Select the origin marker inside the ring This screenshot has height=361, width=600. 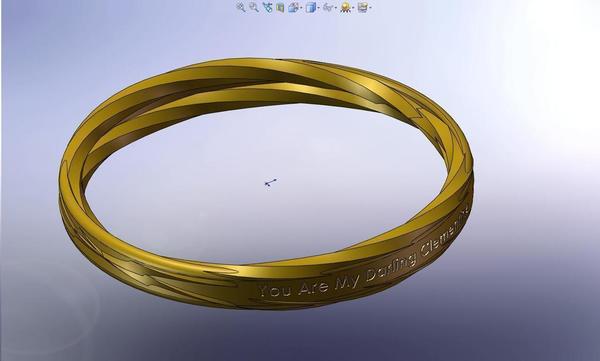tap(270, 183)
